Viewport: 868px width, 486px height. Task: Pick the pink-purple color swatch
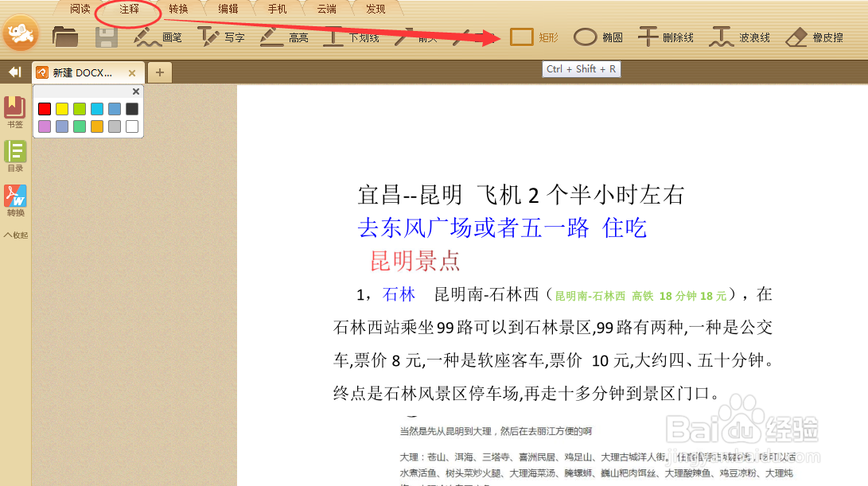point(45,126)
